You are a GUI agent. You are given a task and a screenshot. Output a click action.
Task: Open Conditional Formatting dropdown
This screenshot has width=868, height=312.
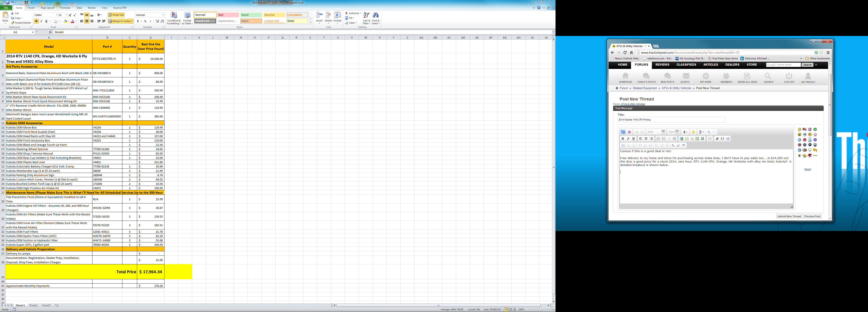[174, 18]
